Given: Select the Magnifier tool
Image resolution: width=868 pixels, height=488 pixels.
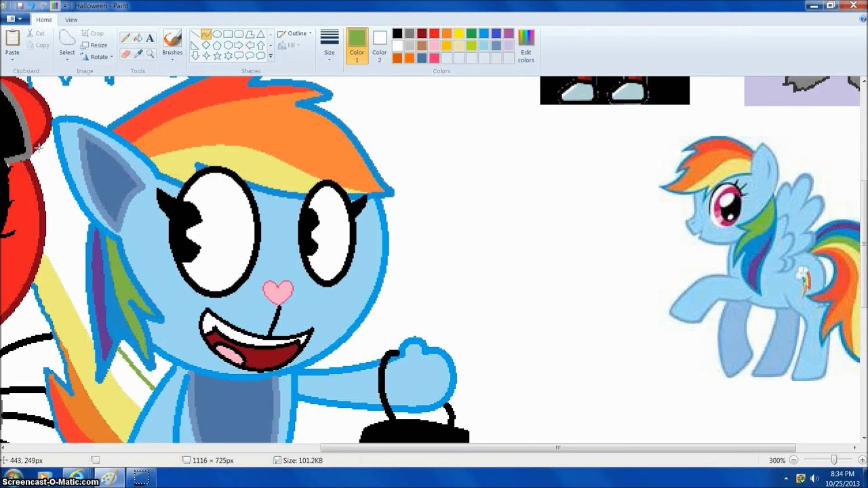Looking at the screenshot, I should point(150,54).
